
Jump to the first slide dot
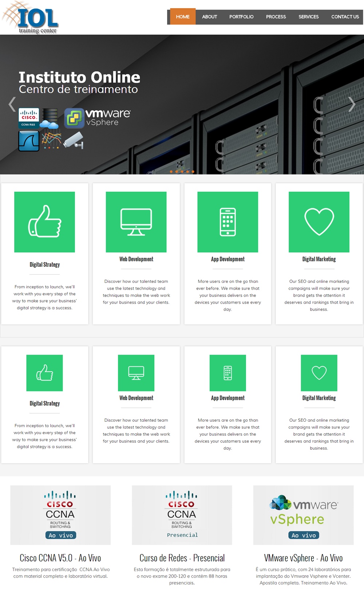click(171, 171)
